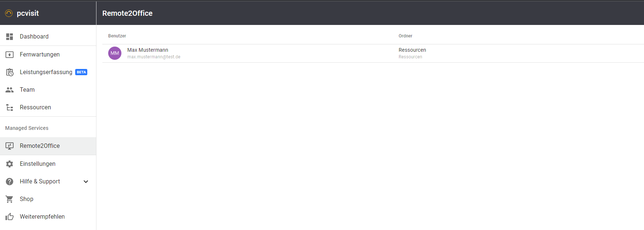Click the Dashboard grid icon
Screen dimensions: 644x230
tap(10, 37)
